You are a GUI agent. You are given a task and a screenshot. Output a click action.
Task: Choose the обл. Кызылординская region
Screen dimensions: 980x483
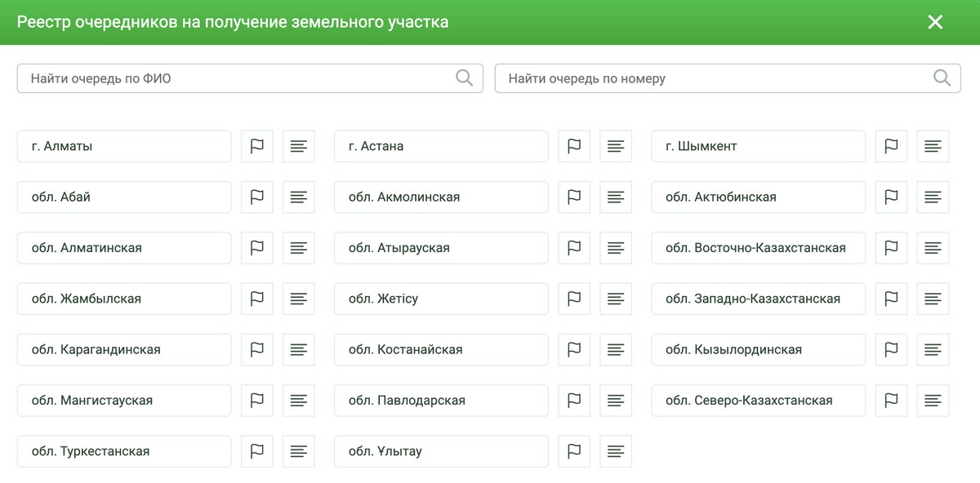point(759,349)
